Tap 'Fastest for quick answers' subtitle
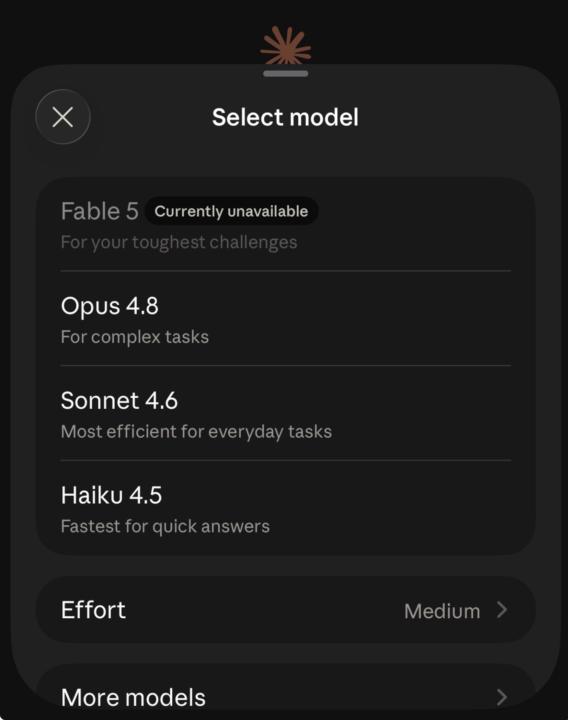Image resolution: width=568 pixels, height=720 pixels. [165, 526]
